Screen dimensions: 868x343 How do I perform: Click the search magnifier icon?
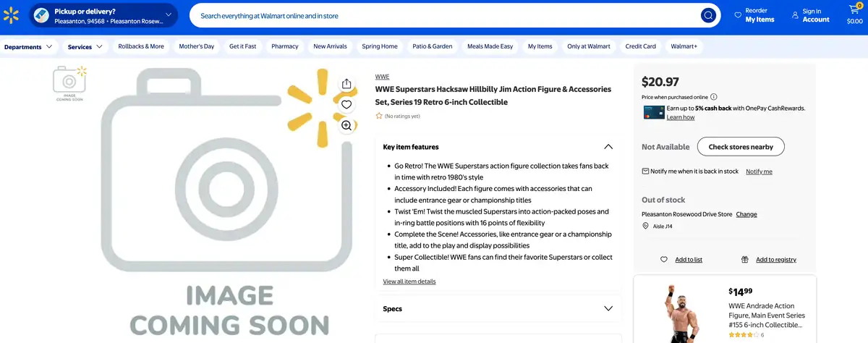click(707, 16)
